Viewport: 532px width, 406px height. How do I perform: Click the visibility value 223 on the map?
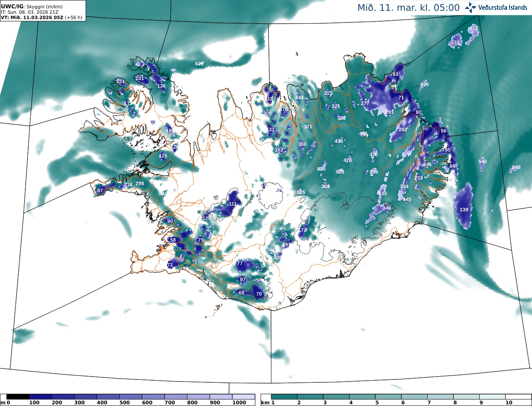point(328,93)
